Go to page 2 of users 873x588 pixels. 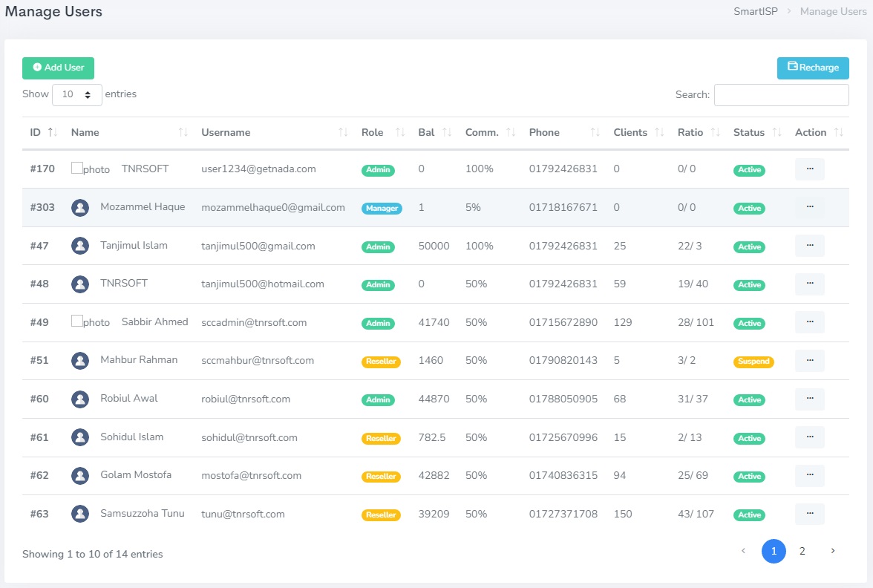point(802,552)
